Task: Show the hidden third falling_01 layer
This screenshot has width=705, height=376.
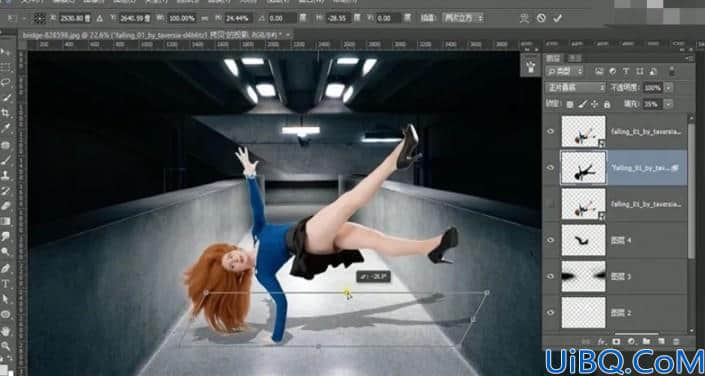Action: click(551, 204)
